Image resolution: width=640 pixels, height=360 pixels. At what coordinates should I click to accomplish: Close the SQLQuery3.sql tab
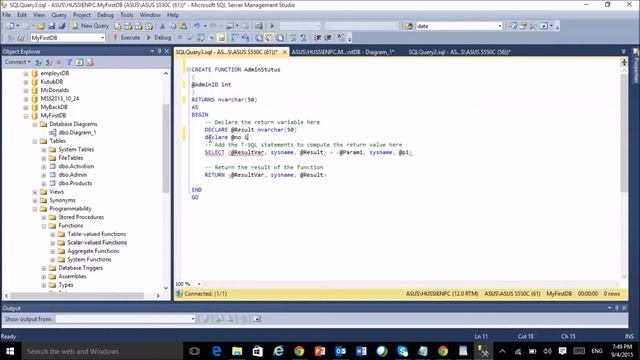tap(284, 52)
